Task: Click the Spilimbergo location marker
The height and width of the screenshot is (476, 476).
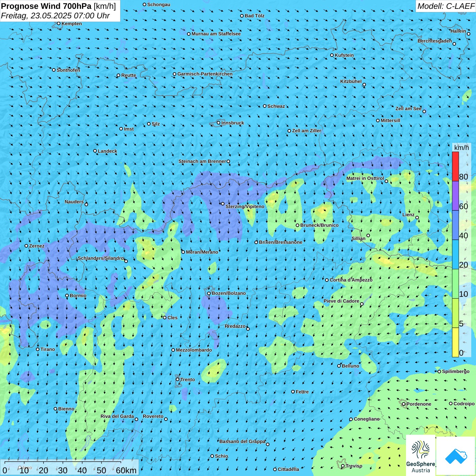Action: [x=439, y=371]
